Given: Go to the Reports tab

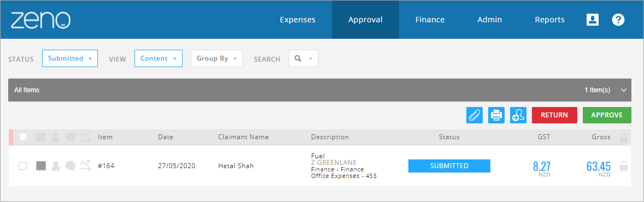Looking at the screenshot, I should pos(549,20).
